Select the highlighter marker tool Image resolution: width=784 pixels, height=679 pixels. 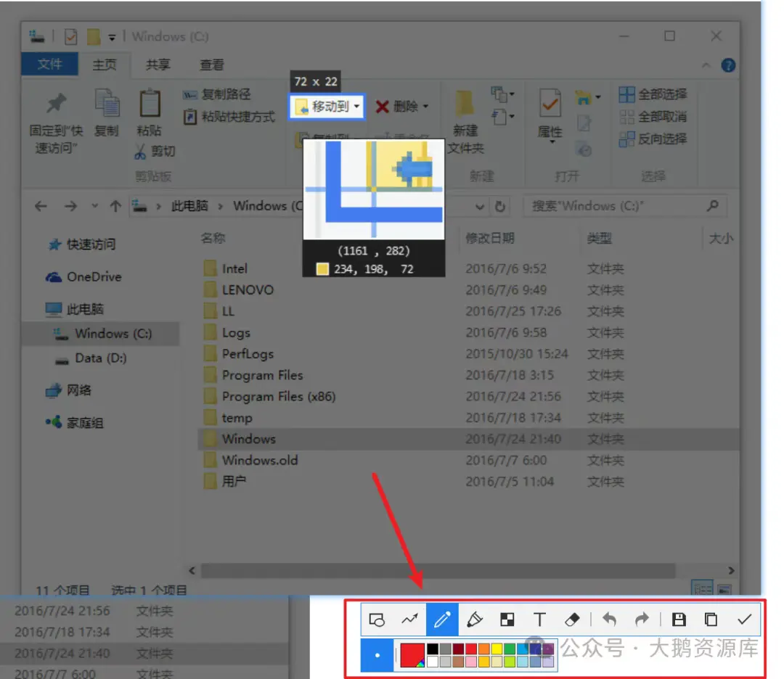pos(475,620)
